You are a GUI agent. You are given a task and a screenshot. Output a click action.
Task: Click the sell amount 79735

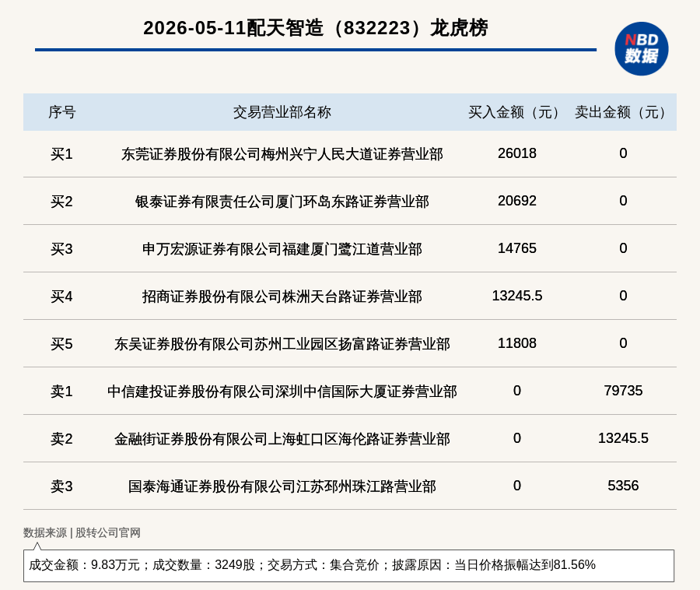pos(623,391)
